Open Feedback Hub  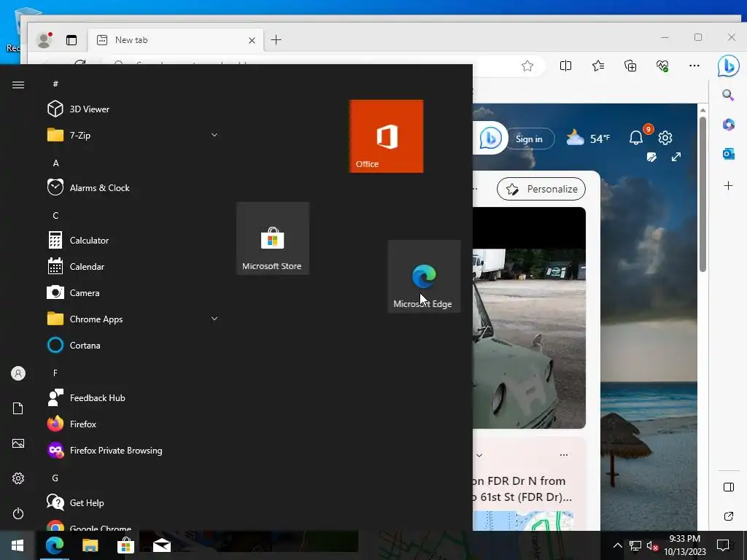point(133,397)
